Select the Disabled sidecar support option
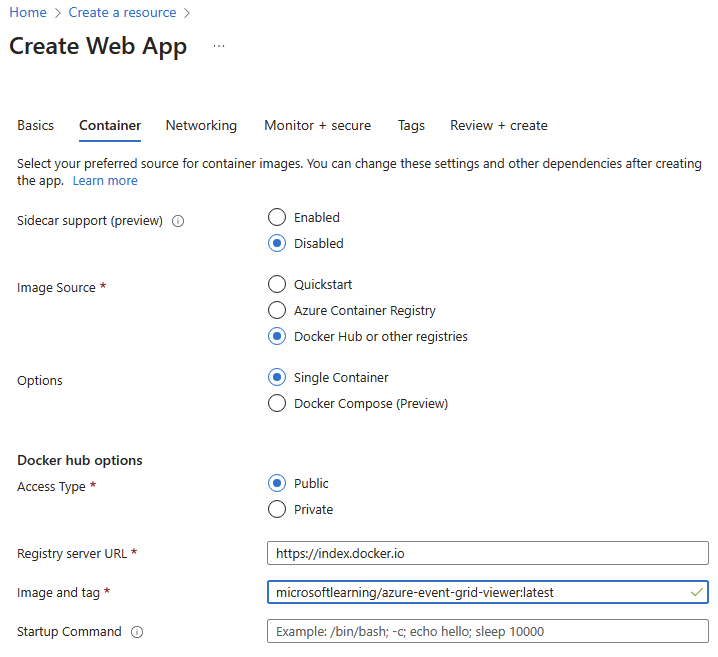 [x=277, y=243]
